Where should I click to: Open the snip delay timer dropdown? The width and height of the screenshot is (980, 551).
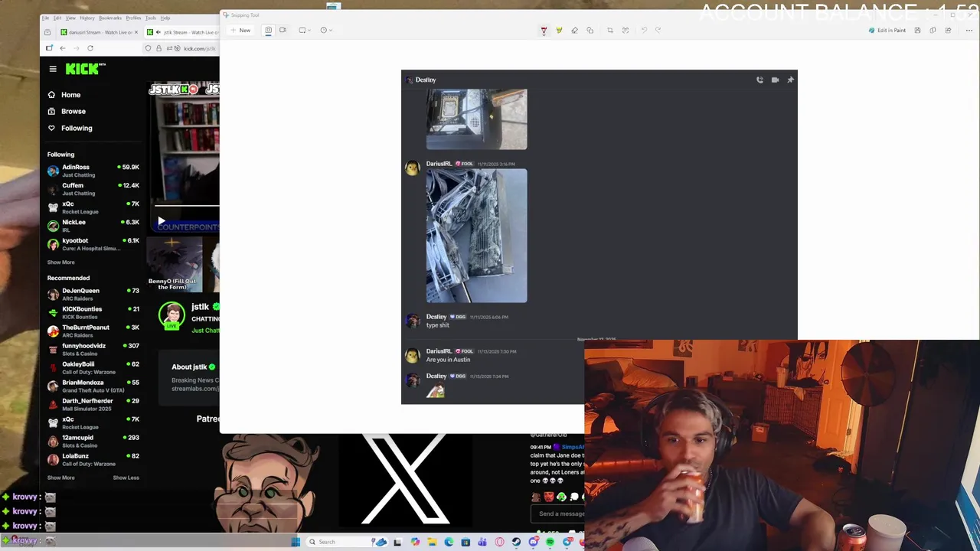coord(325,31)
